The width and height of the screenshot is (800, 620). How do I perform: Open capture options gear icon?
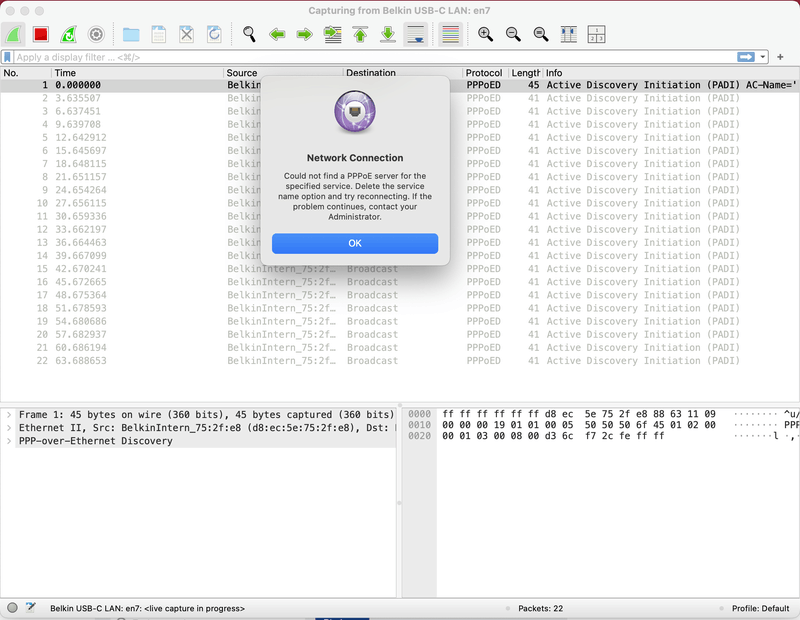96,35
